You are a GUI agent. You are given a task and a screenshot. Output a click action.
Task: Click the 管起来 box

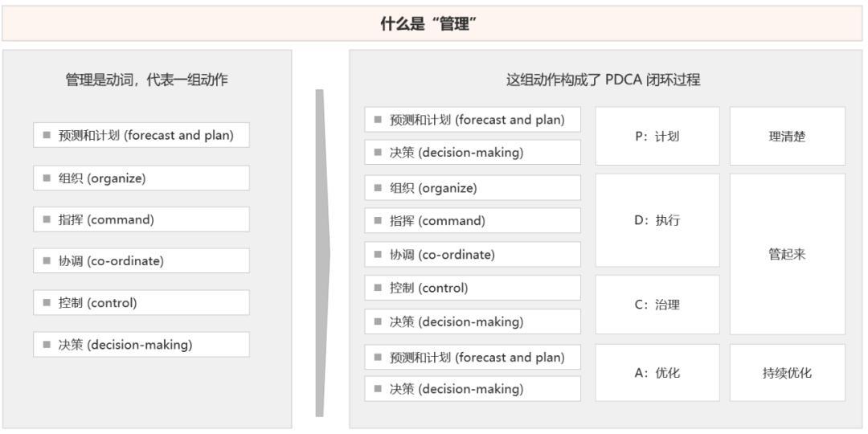pyautogui.click(x=787, y=254)
